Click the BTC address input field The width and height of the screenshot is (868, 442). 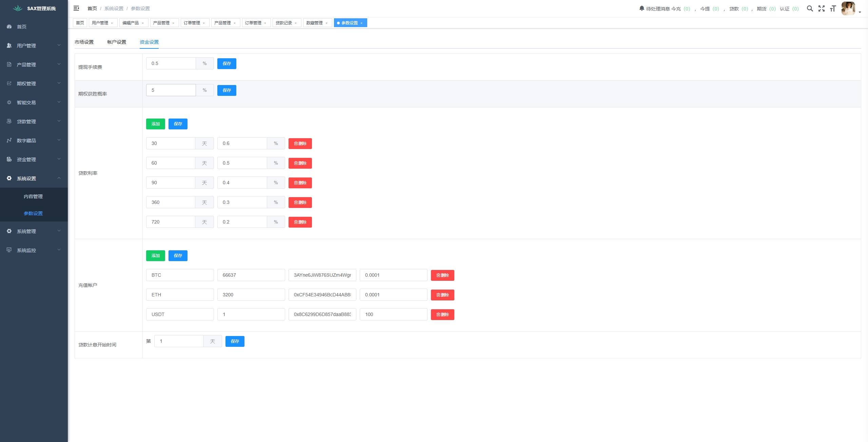pos(322,275)
